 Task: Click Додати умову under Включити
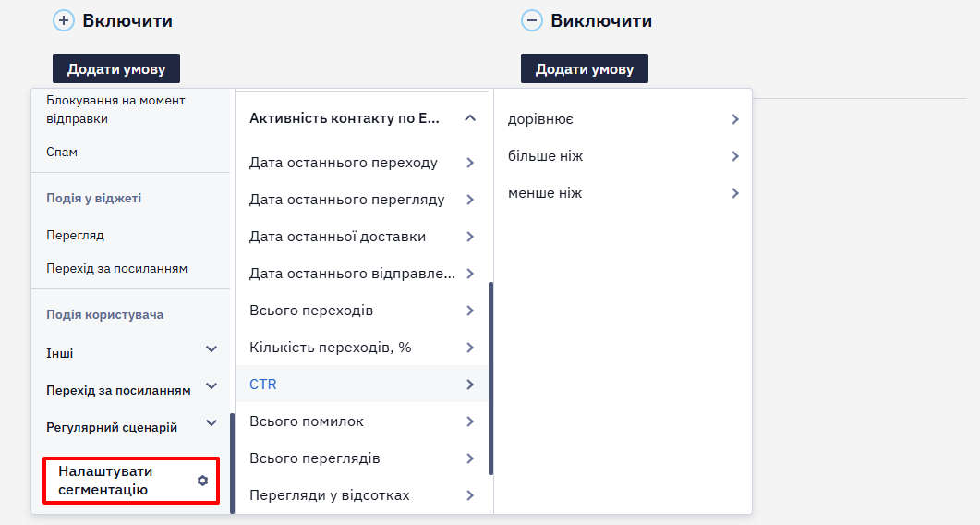(x=116, y=68)
